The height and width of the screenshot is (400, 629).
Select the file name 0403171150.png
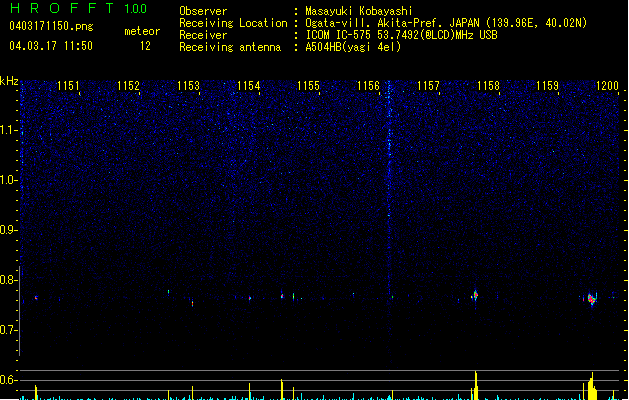point(51,26)
